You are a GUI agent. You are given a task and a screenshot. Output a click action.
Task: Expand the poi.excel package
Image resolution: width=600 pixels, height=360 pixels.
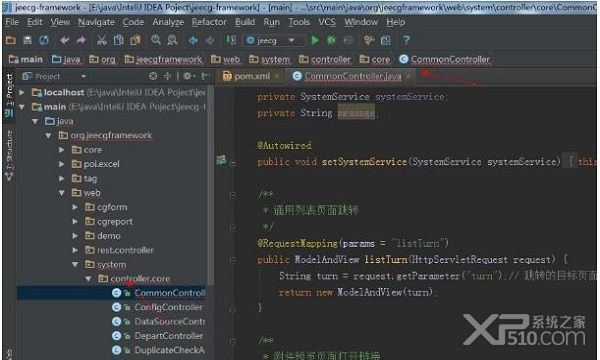point(62,164)
